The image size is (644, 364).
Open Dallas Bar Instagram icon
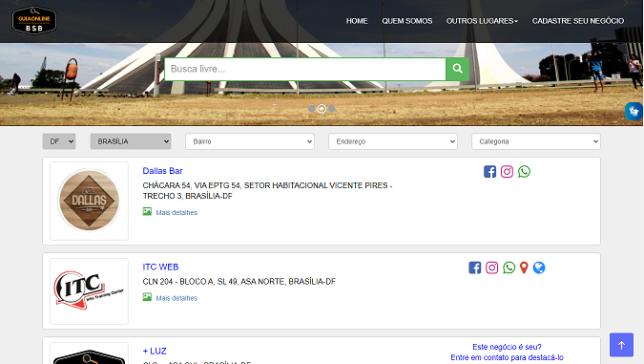[x=507, y=172]
